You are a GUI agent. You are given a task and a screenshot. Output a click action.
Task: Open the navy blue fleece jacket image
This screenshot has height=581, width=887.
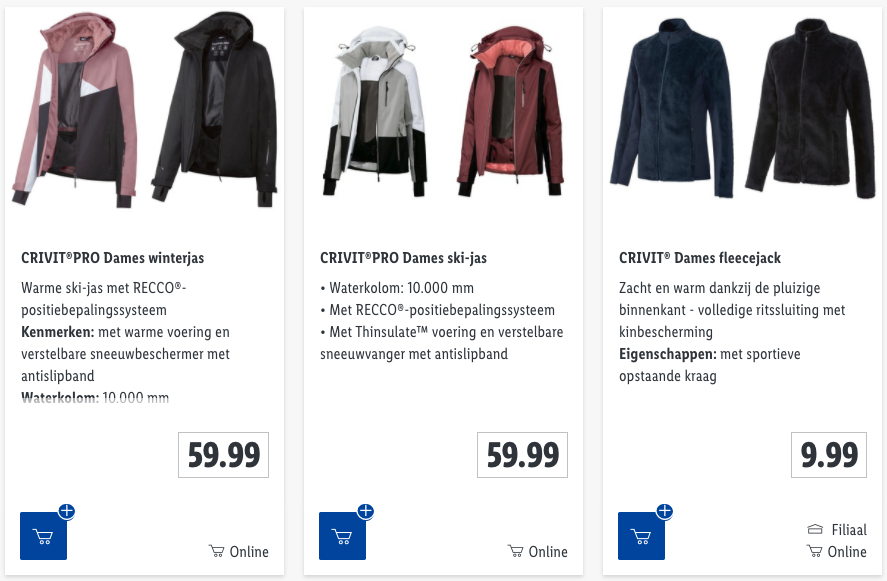click(672, 110)
